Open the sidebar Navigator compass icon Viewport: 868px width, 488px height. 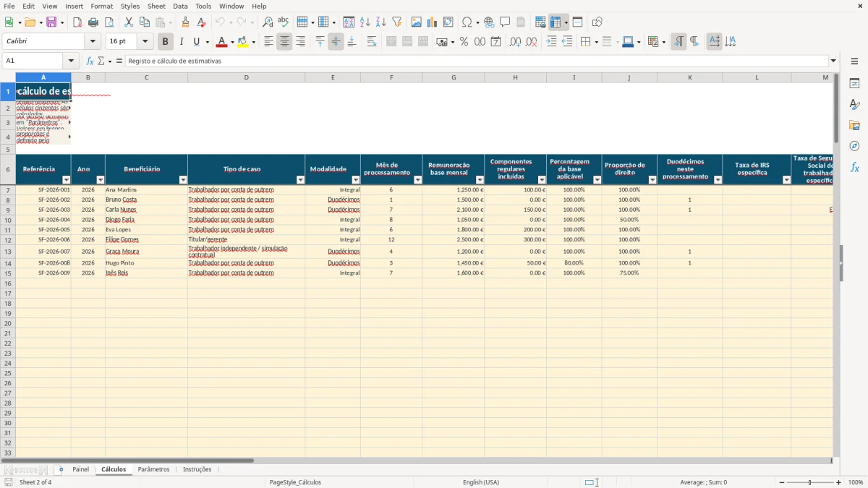[x=854, y=146]
